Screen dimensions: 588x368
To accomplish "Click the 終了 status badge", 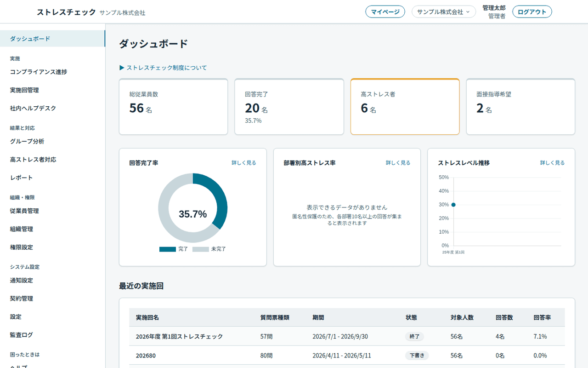I will 414,337.
